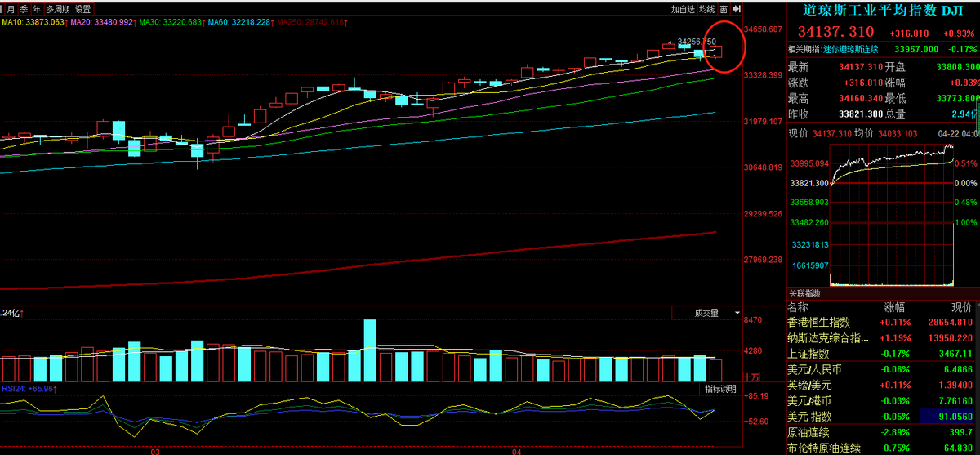
Task: Click the 迷你道琼斯连续 related futures link
Action: click(x=850, y=49)
